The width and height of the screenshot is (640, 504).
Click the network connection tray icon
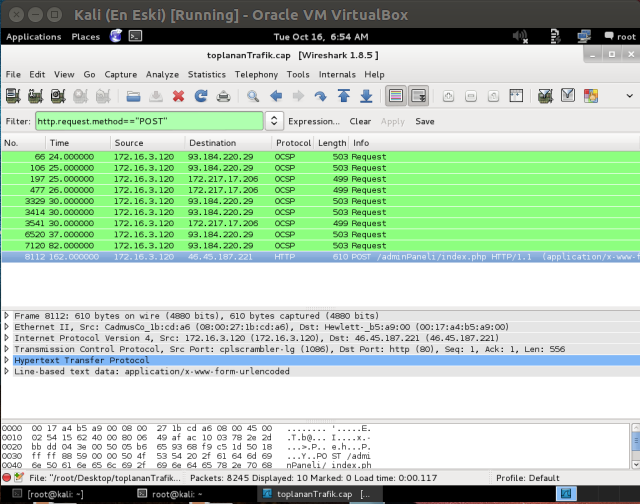point(584,36)
